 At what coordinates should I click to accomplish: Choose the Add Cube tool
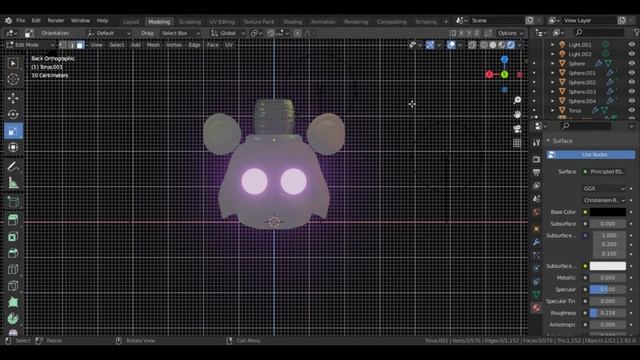coord(13,202)
